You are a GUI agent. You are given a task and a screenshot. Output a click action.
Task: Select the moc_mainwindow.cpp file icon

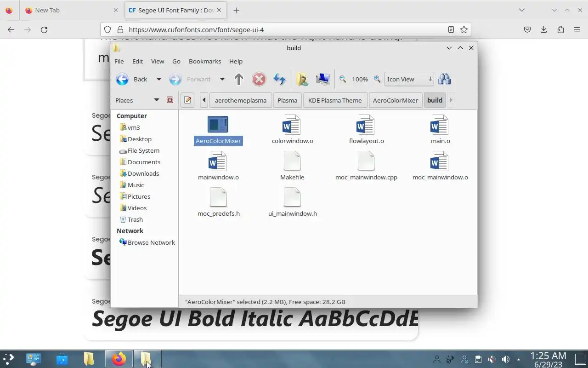coord(366,161)
